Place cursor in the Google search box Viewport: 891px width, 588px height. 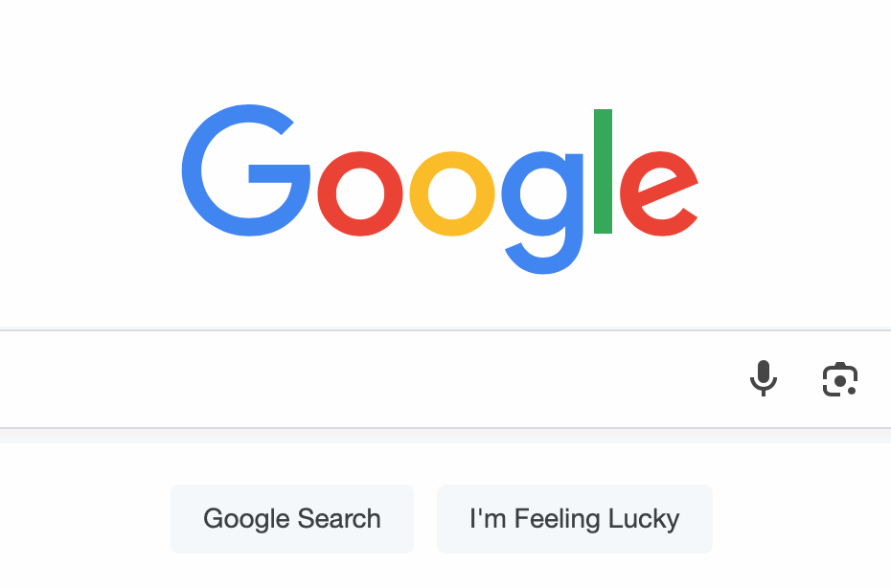click(x=364, y=379)
